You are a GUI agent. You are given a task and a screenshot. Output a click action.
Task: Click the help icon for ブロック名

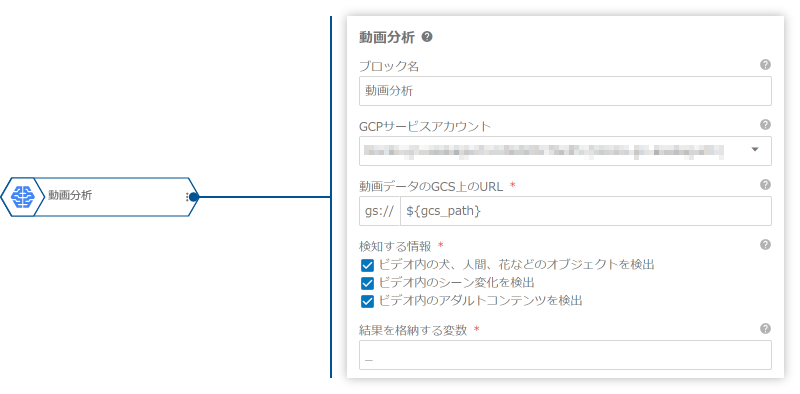pos(765,65)
